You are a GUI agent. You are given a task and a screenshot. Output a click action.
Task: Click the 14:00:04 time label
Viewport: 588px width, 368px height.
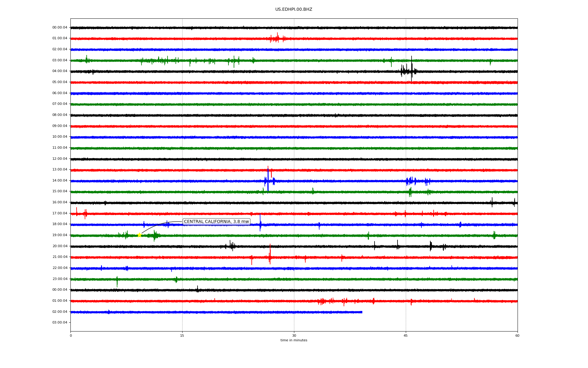(x=60, y=181)
